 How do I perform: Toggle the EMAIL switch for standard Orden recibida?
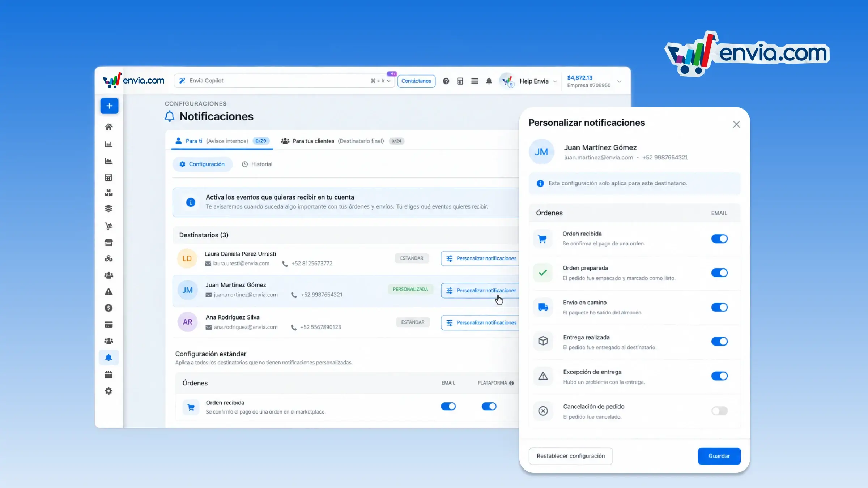pyautogui.click(x=448, y=406)
